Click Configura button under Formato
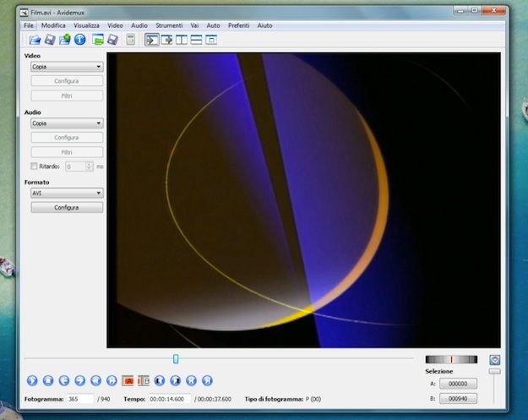 coord(67,207)
